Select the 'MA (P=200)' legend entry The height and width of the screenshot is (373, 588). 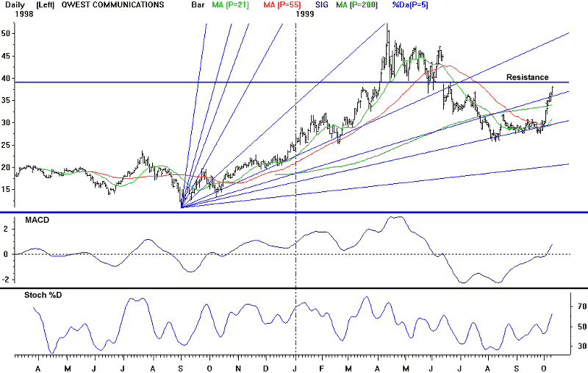coord(357,5)
